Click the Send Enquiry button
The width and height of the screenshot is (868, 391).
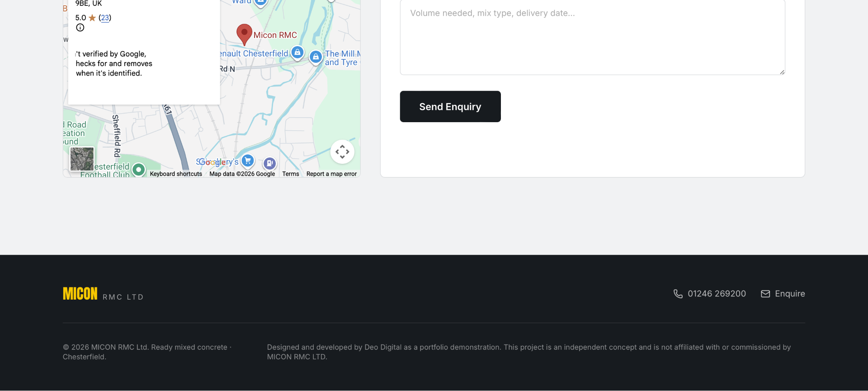point(450,106)
